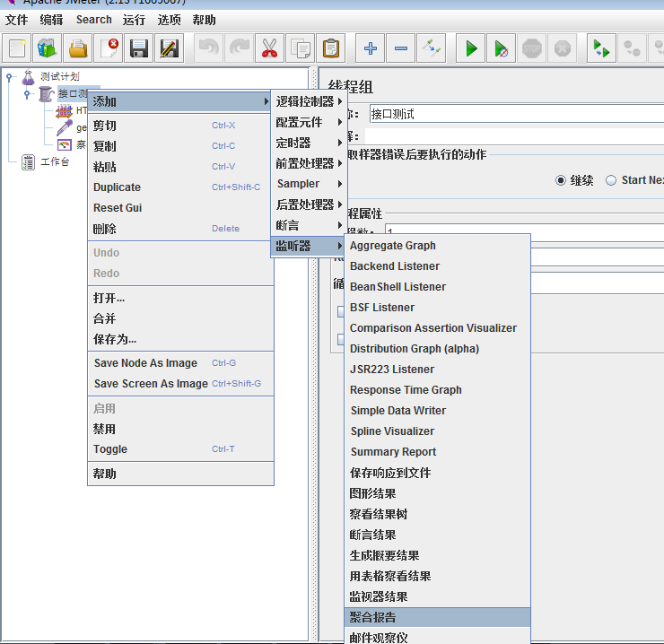Click Start no pauses icon

502,48
